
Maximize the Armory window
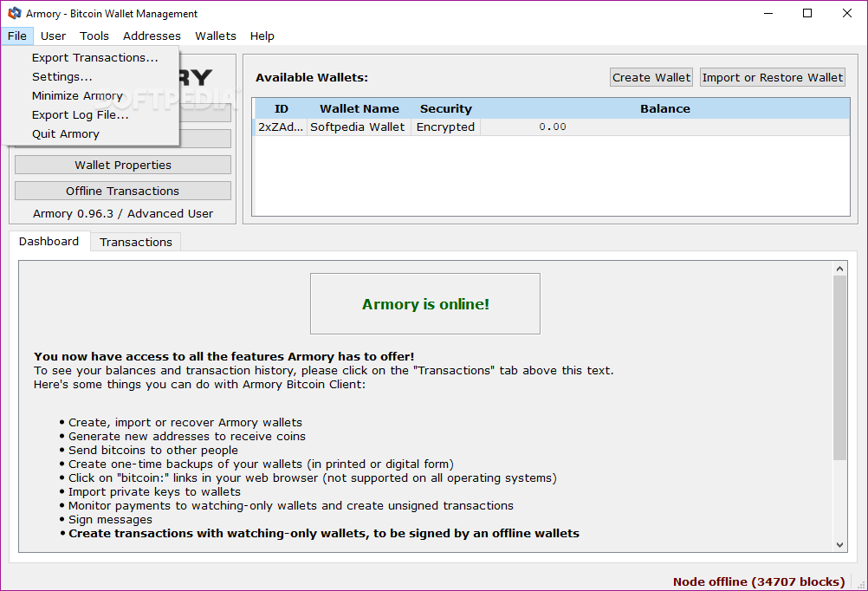point(807,13)
